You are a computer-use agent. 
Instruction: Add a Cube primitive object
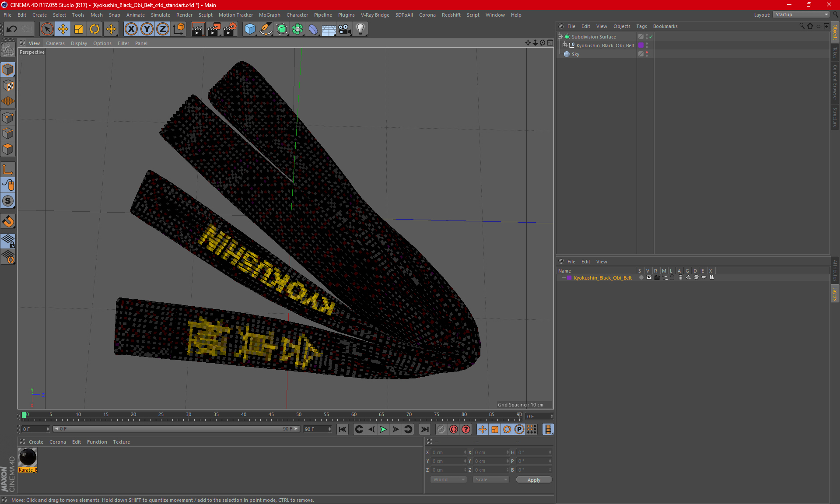(x=250, y=29)
